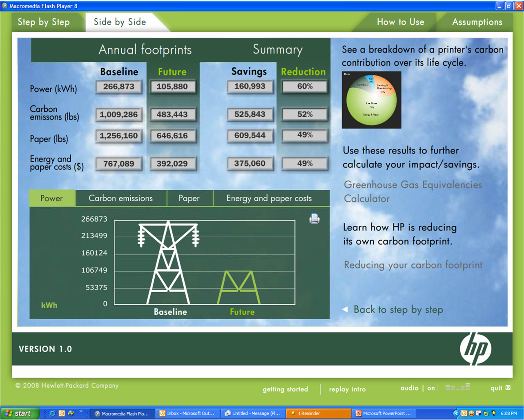Open the Outlook quick launch icon
The height and width of the screenshot is (420, 524).
point(62,413)
